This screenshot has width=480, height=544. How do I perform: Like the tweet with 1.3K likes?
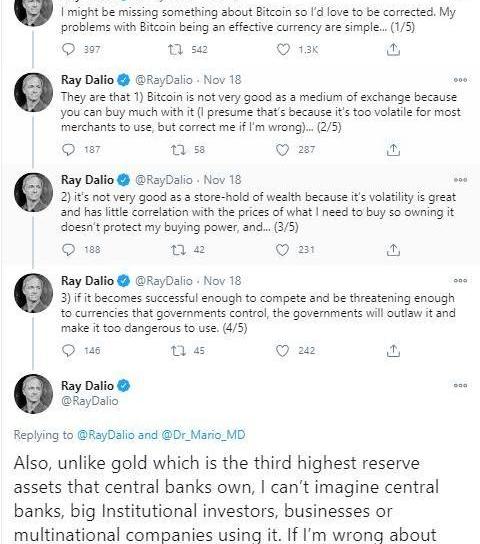coord(283,50)
